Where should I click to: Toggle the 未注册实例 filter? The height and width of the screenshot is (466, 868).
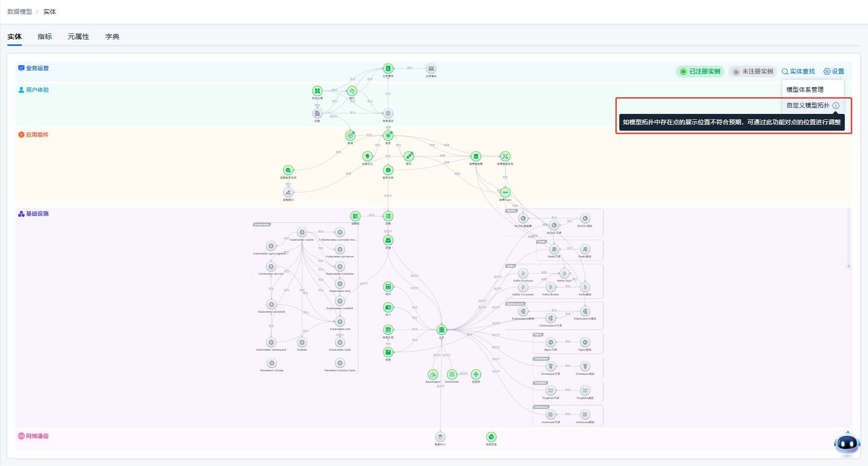pyautogui.click(x=753, y=72)
